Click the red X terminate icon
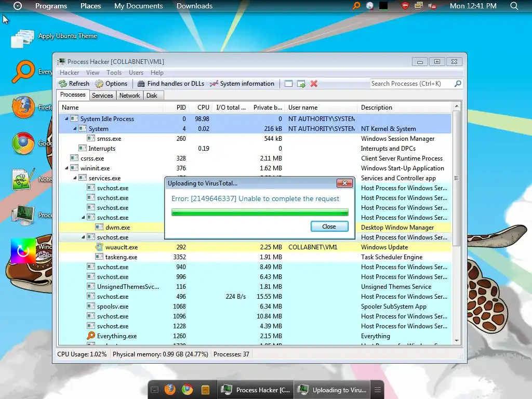 [314, 84]
